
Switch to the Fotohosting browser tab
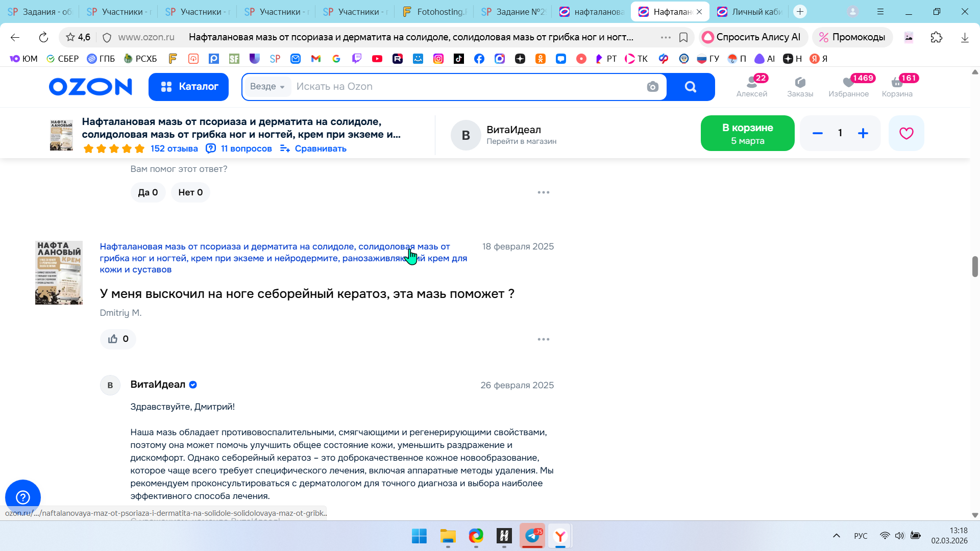click(434, 12)
